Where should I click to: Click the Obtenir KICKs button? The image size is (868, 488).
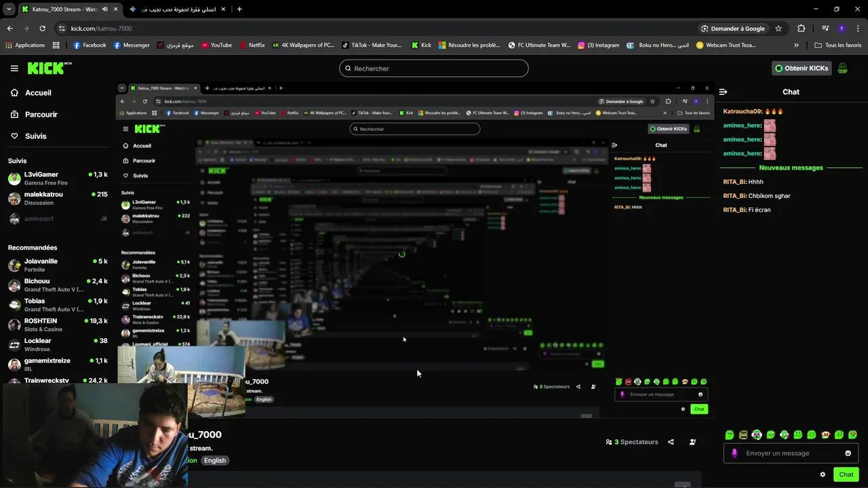802,68
